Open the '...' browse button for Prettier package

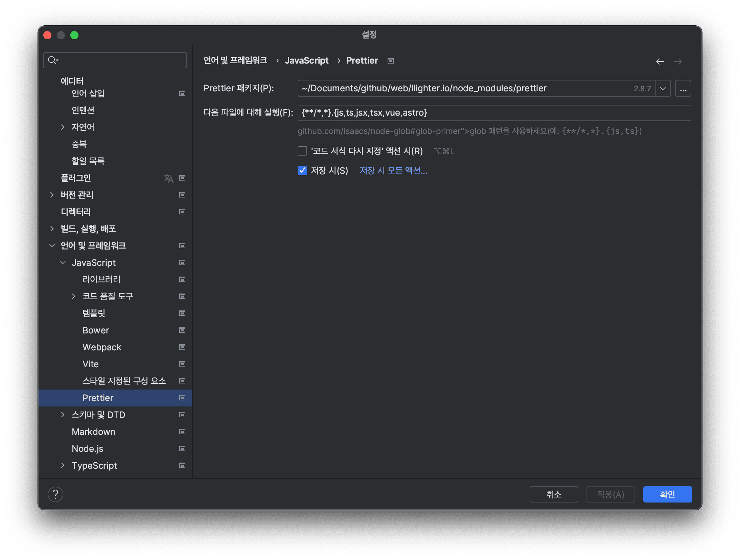[683, 88]
